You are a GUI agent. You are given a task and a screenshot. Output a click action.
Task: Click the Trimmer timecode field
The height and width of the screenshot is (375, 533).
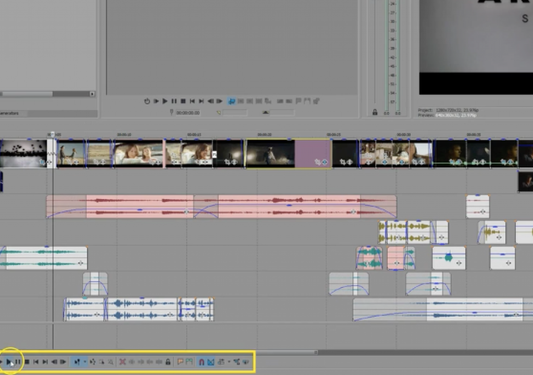[x=188, y=113]
